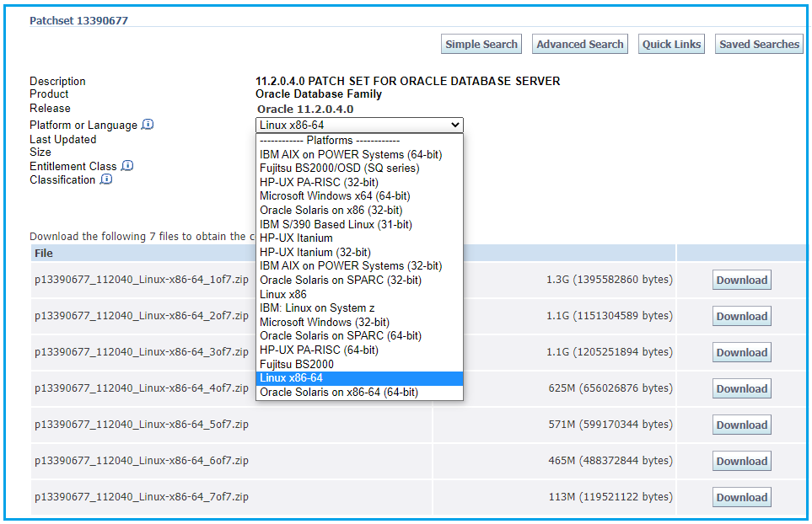Viewport: 812px width, 524px height.
Task: Click the 113M (119521122 bytes) size cell
Action: tap(610, 497)
